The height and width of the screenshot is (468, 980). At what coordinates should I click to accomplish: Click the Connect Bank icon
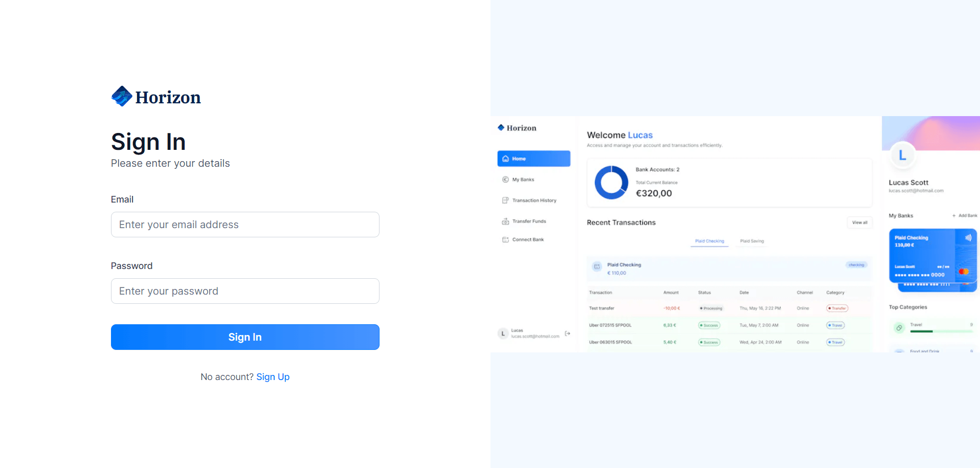505,239
